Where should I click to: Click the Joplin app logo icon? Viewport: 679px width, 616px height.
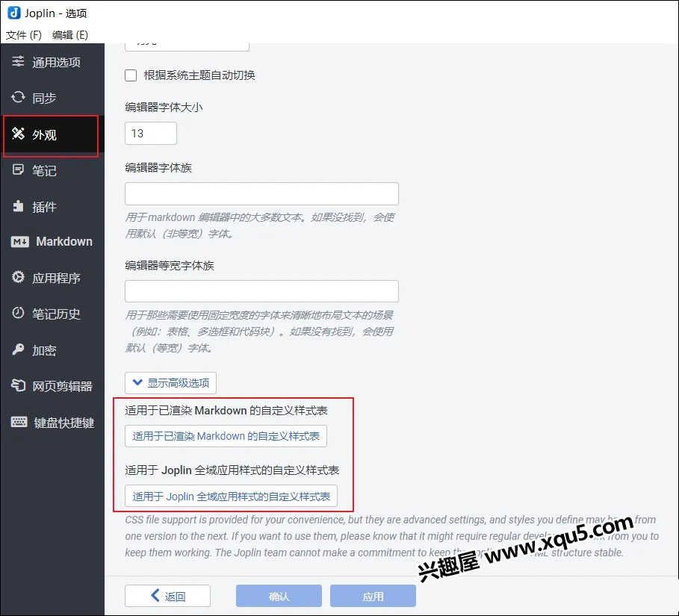coord(14,13)
